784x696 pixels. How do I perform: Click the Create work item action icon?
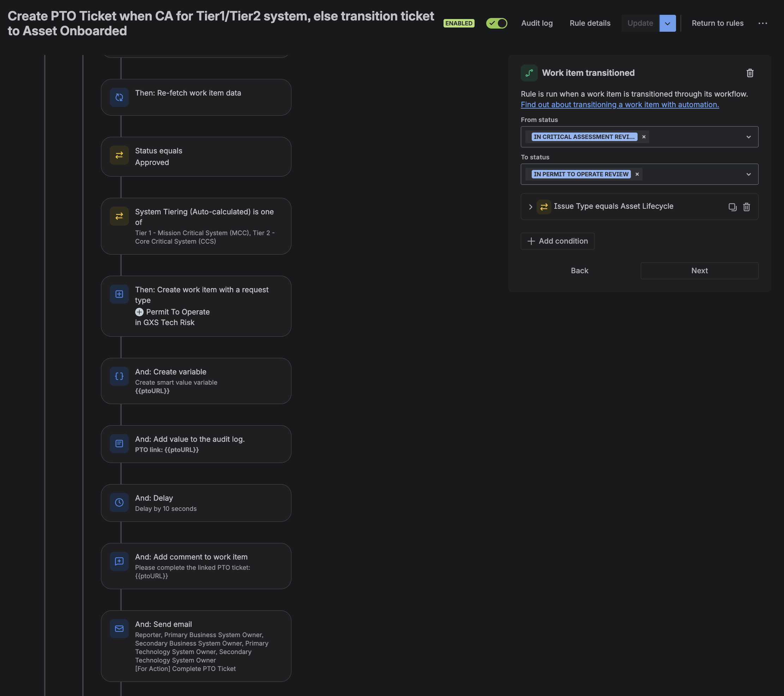[119, 294]
